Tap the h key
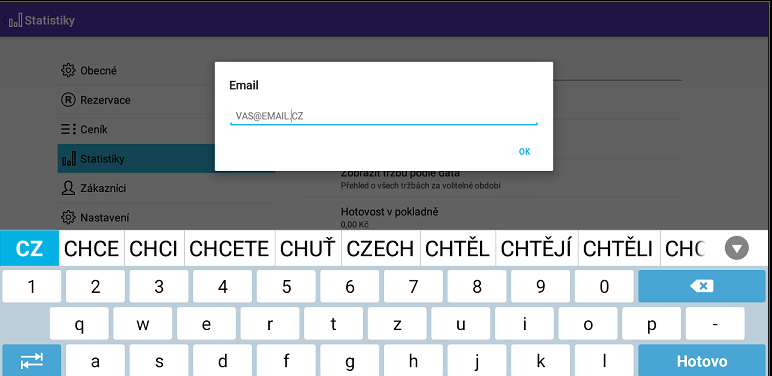This screenshot has width=772, height=376. (413, 361)
